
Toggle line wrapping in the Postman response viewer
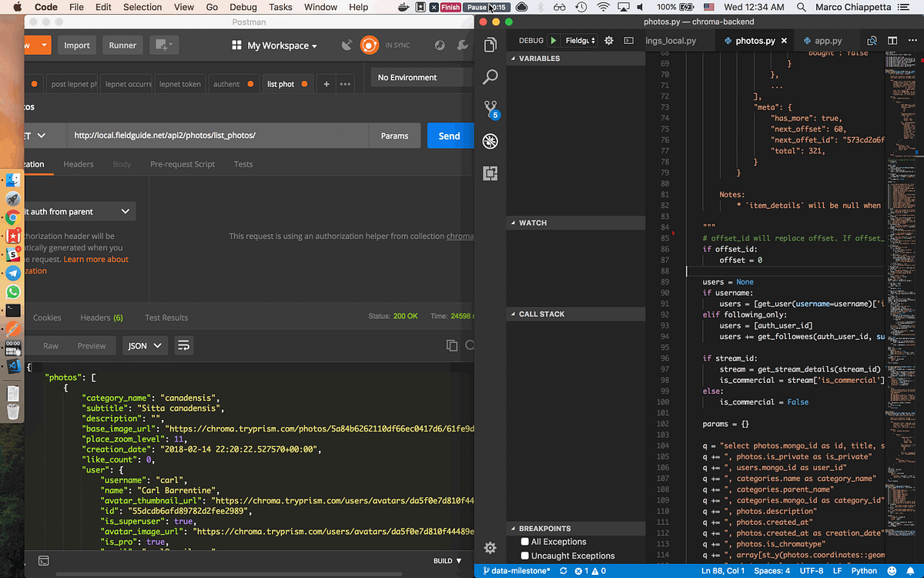coord(183,345)
